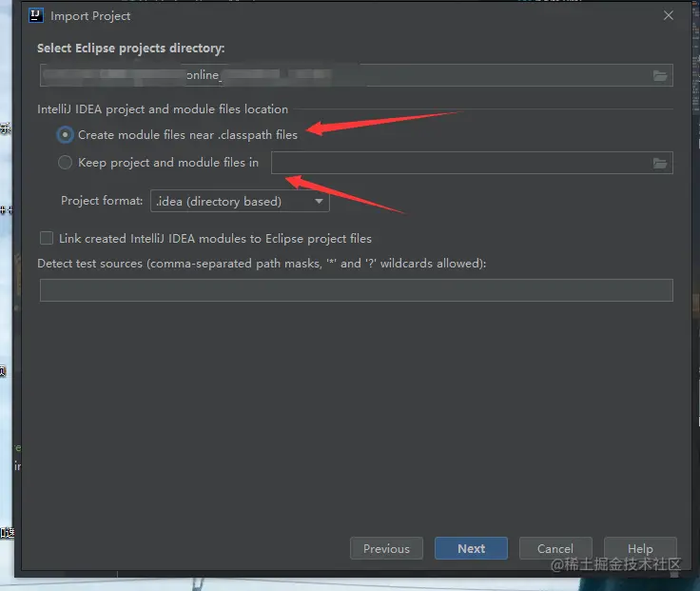
Task: Focus the detect test sources masks field
Action: click(357, 290)
